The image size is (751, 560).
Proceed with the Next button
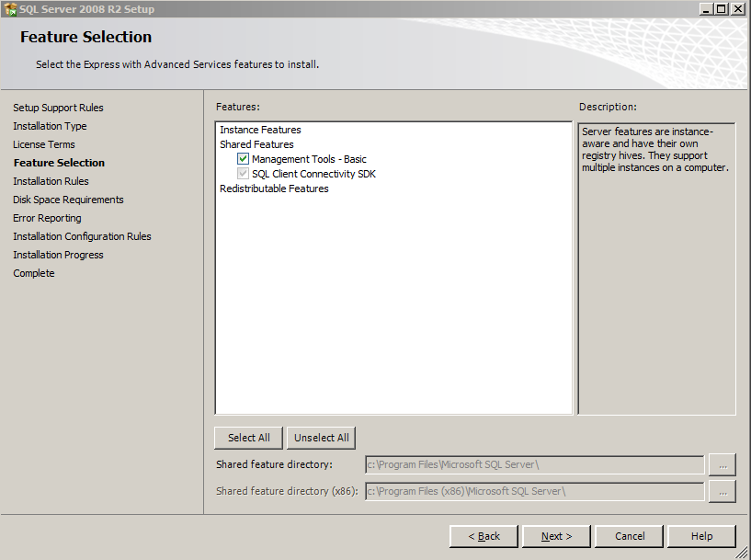click(x=556, y=536)
